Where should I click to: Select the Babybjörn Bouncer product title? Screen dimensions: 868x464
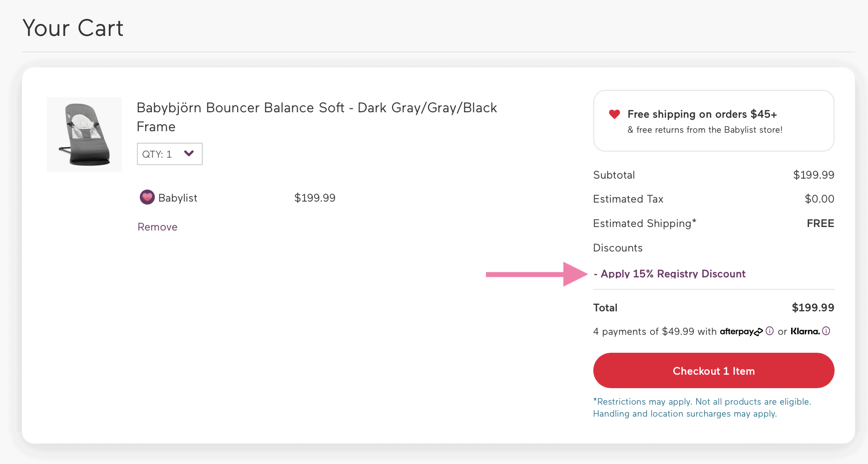pyautogui.click(x=317, y=117)
